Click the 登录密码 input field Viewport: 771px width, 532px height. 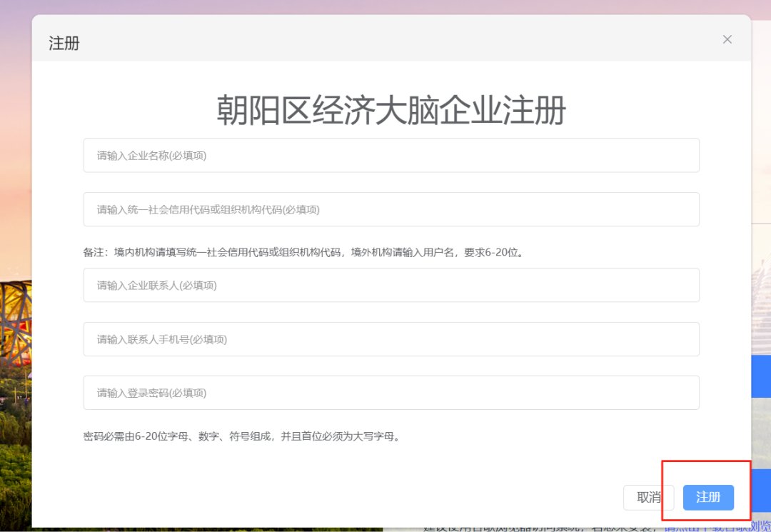point(391,393)
